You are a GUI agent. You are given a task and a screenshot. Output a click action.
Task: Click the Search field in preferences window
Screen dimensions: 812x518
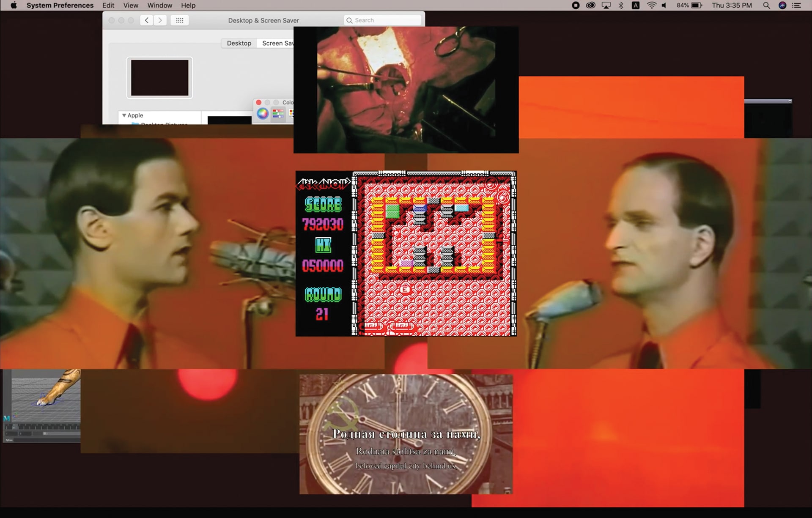click(x=383, y=20)
